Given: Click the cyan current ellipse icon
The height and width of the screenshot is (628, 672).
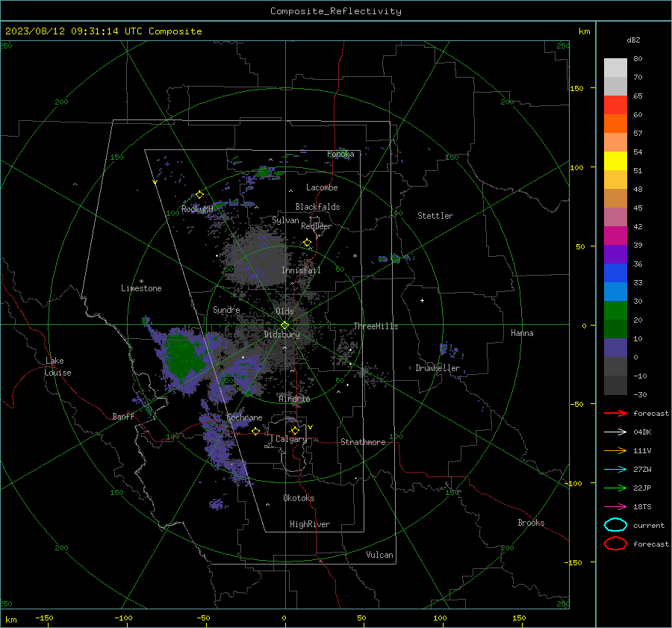Looking at the screenshot, I should [x=615, y=525].
